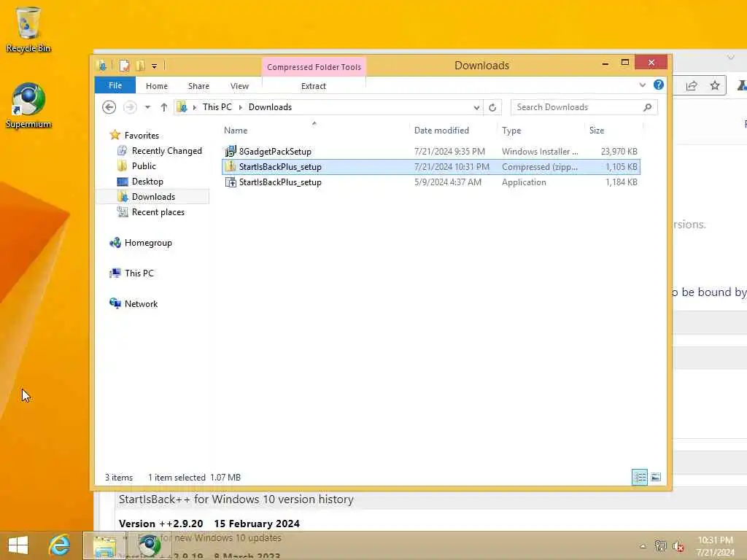
Task: Select Favorites in the navigation pane
Action: [142, 135]
